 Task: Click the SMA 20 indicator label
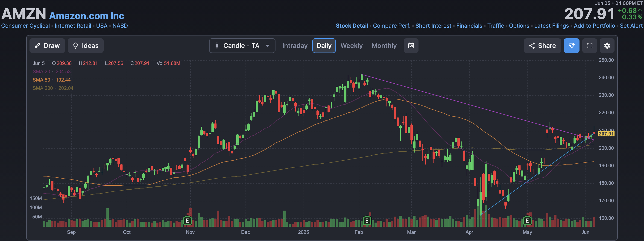tap(41, 71)
